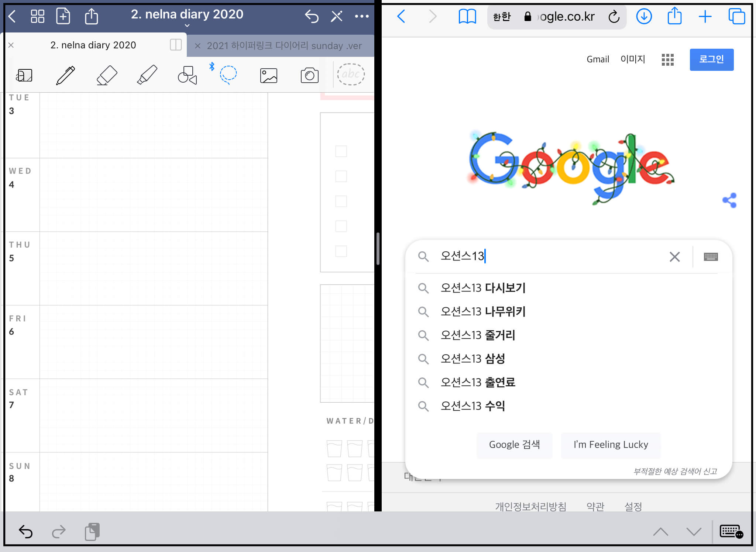Click the 로그인 button
756x552 pixels.
pyautogui.click(x=711, y=59)
